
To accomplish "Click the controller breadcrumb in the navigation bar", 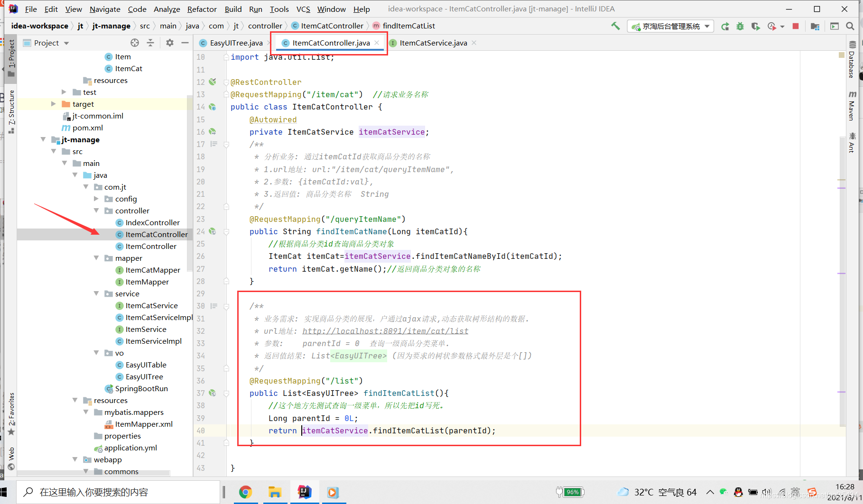I will [265, 26].
